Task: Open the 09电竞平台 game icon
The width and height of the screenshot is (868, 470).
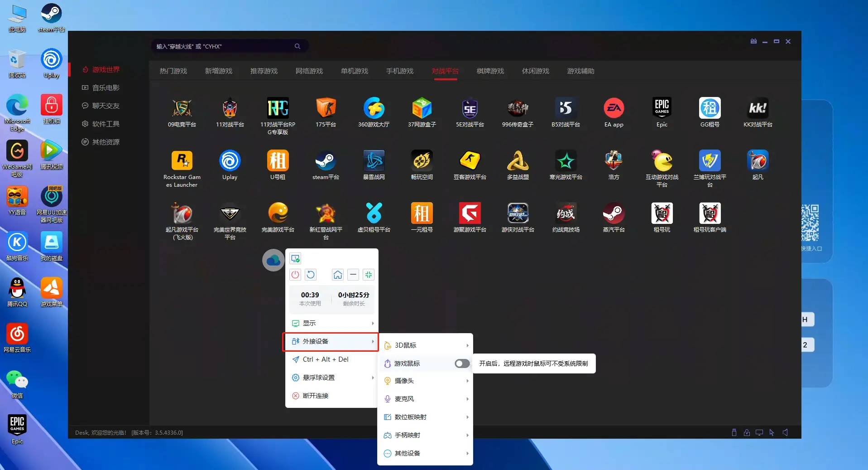Action: point(182,112)
